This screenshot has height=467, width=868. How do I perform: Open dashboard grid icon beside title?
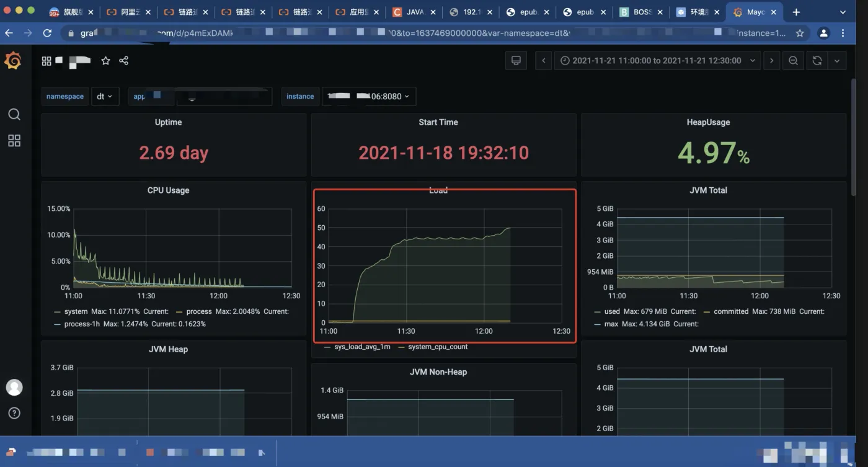click(46, 61)
